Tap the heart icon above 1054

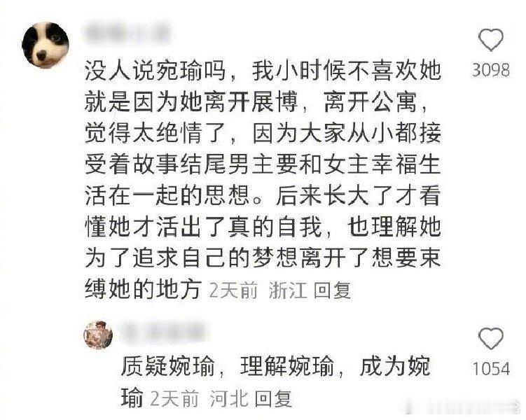click(x=491, y=339)
